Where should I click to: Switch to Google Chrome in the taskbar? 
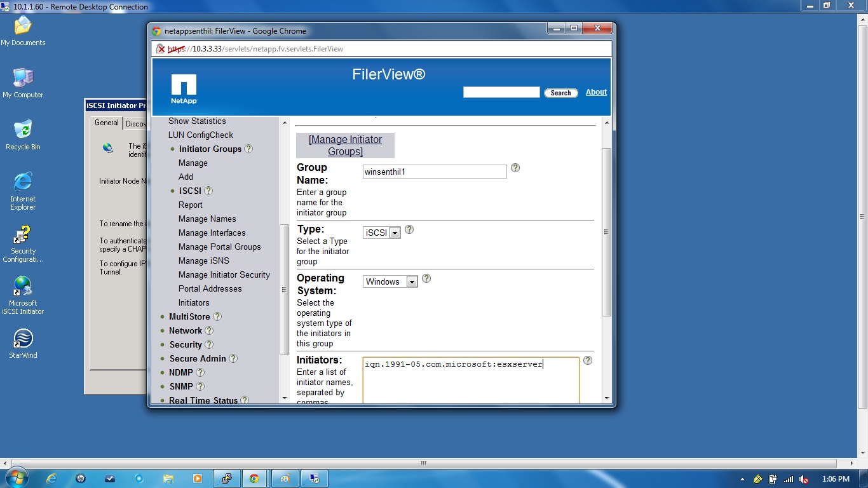254,478
